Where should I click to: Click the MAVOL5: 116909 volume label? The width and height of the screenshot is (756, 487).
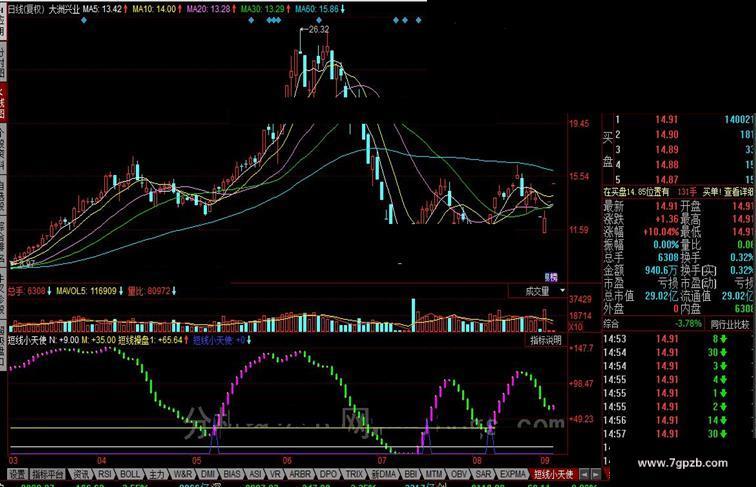(86, 291)
